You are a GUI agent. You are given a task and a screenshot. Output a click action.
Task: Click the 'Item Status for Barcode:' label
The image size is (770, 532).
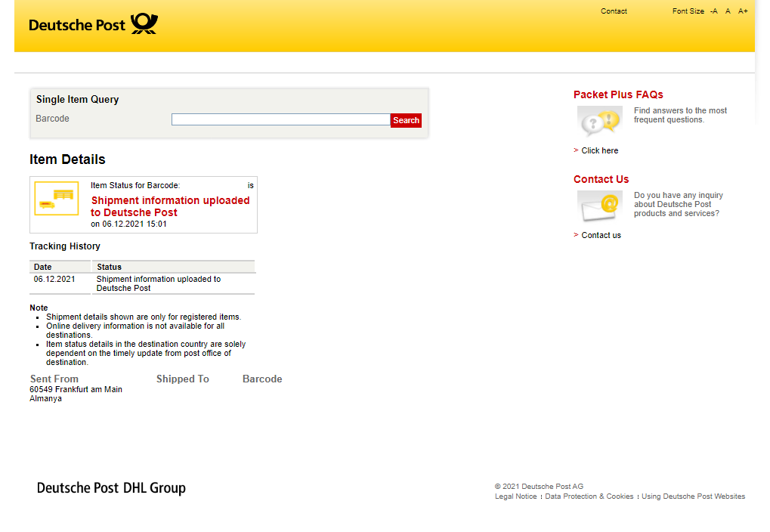135,186
